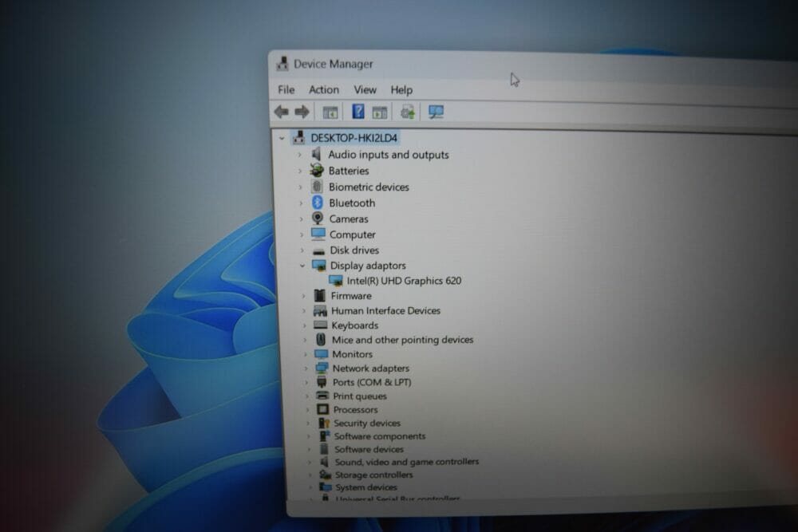Click the webcam icon for Cameras
This screenshot has width=798, height=532.
[x=318, y=219]
